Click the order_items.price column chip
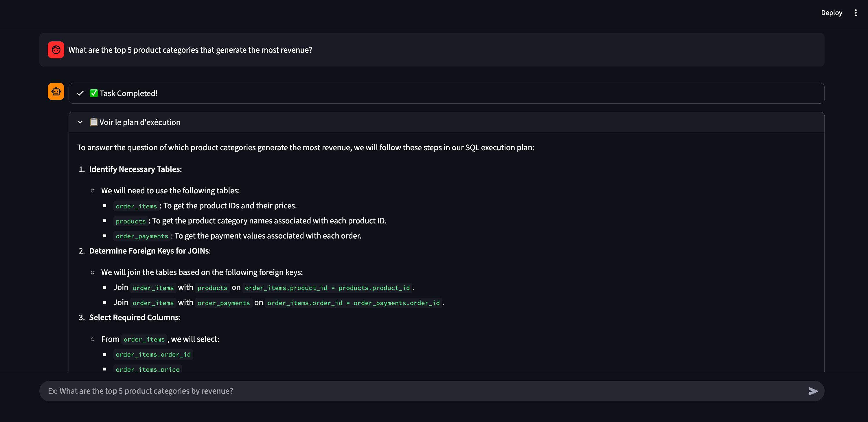 click(x=148, y=369)
